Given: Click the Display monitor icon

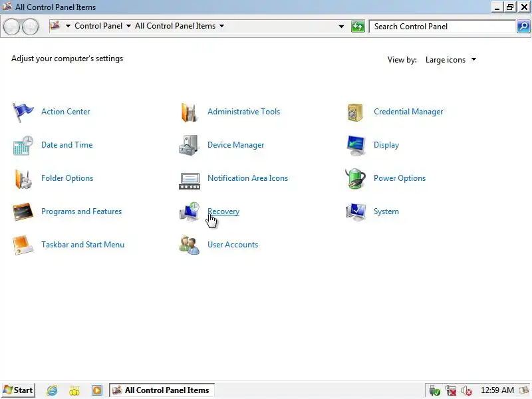Looking at the screenshot, I should click(356, 146).
